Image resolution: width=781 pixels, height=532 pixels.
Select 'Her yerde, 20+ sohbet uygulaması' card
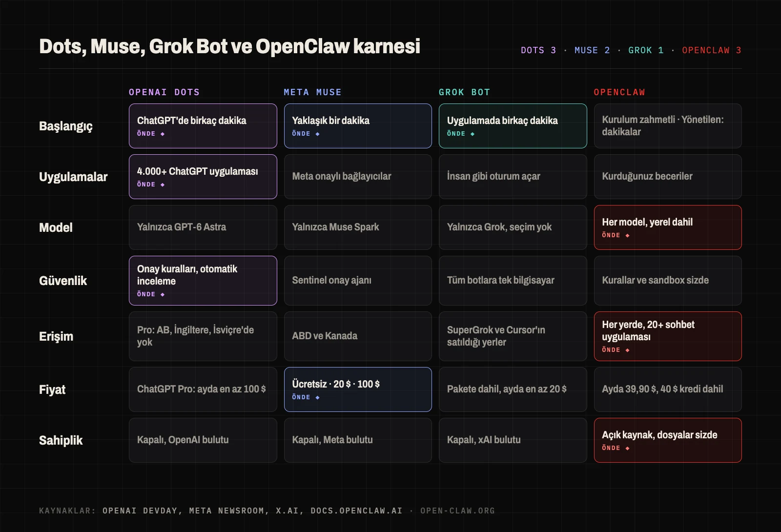pyautogui.click(x=668, y=336)
